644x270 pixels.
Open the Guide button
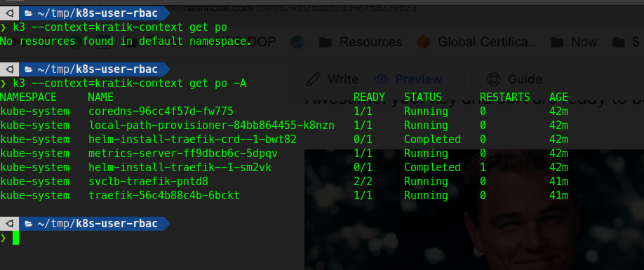click(x=514, y=79)
